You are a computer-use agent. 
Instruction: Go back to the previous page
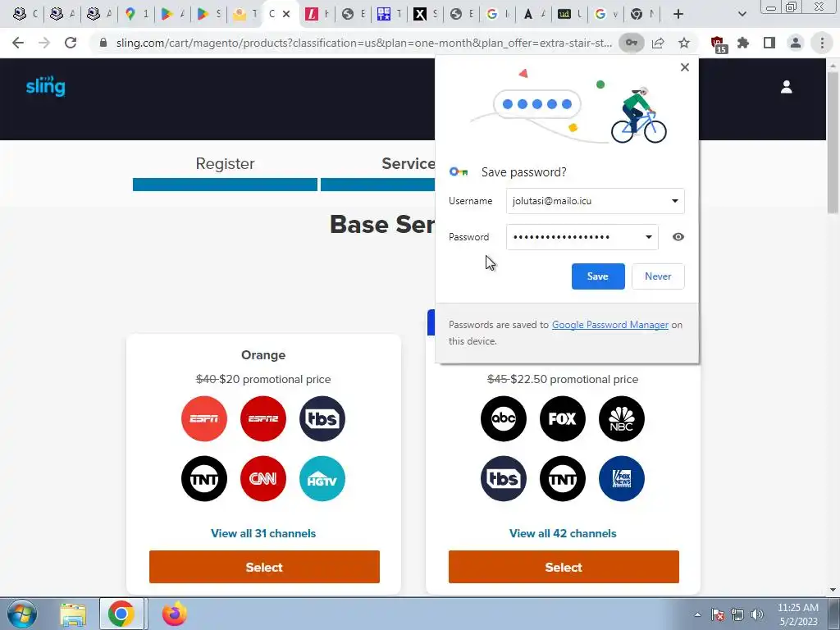click(18, 43)
